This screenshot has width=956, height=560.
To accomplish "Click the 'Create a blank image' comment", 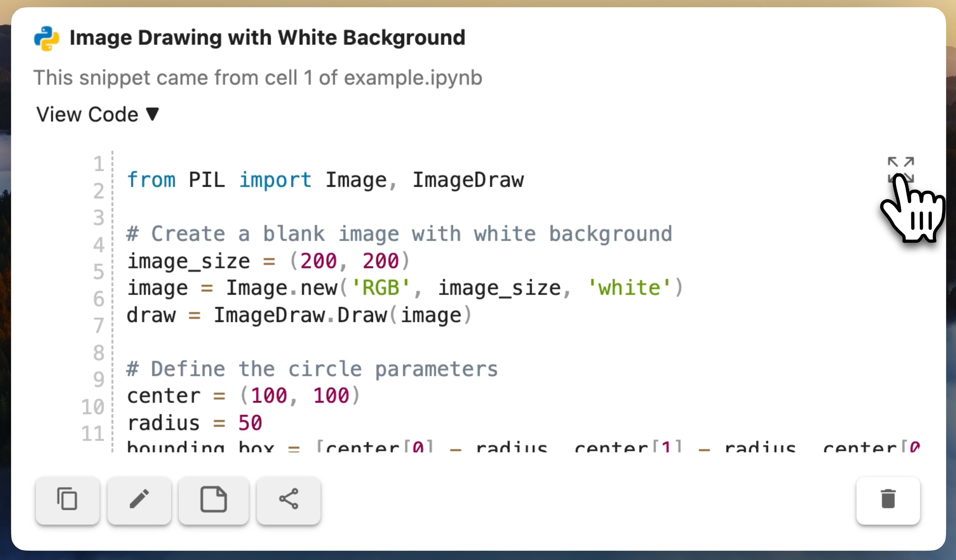I will point(399,234).
